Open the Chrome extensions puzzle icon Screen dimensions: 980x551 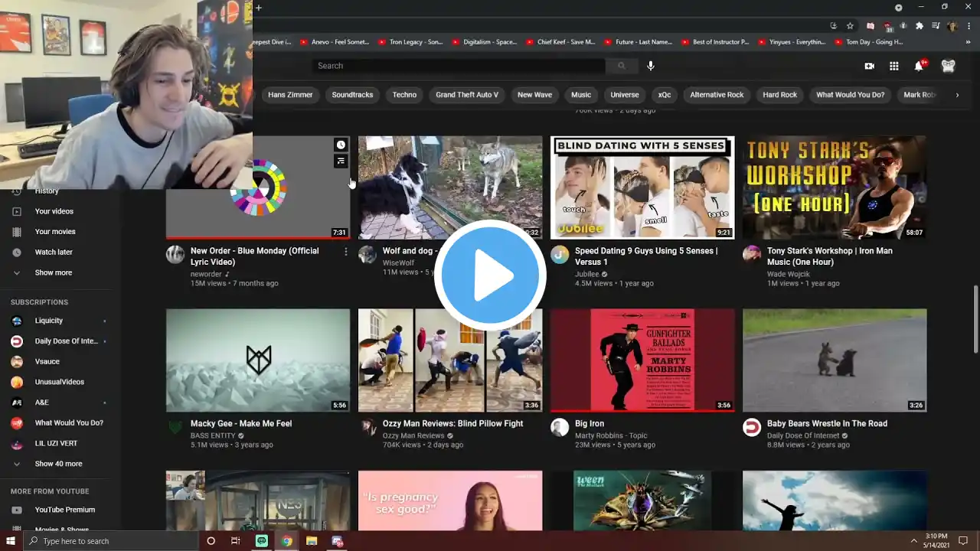click(920, 25)
